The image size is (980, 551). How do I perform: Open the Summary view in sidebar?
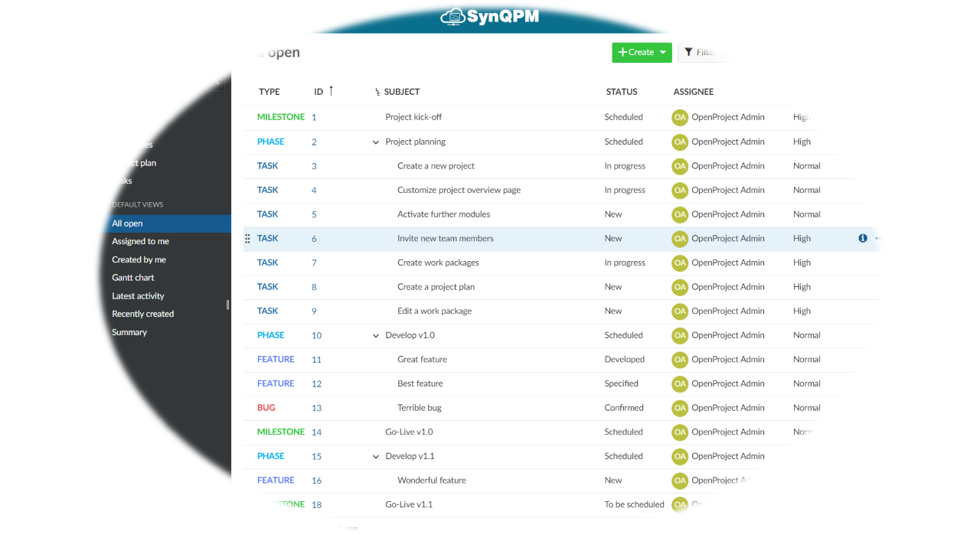129,333
